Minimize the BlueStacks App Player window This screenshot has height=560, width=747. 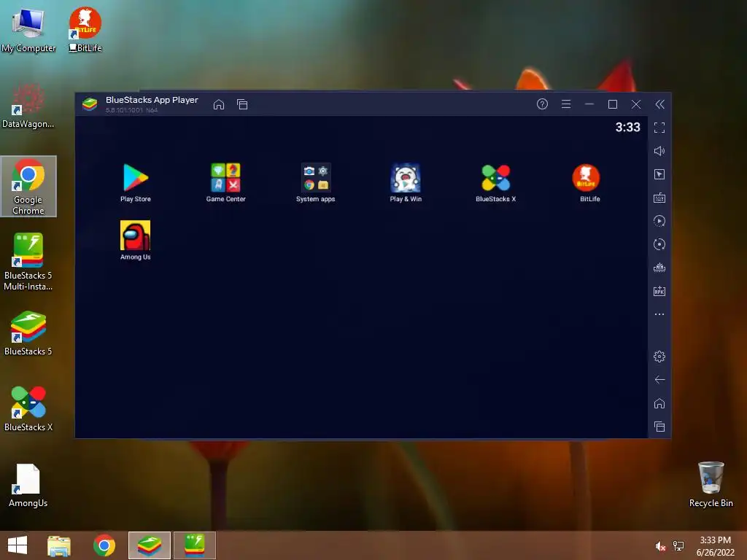[589, 104]
